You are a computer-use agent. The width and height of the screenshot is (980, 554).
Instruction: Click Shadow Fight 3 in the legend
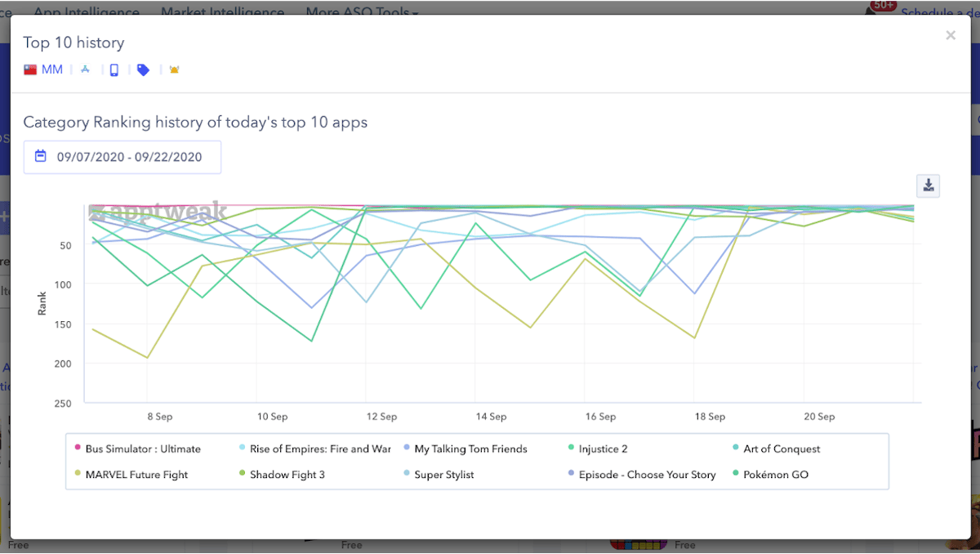click(287, 474)
